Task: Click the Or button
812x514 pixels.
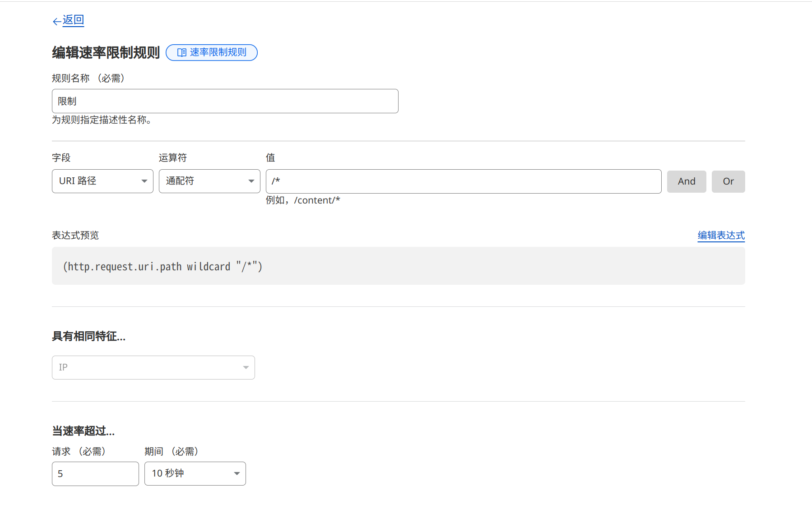Action: point(728,181)
